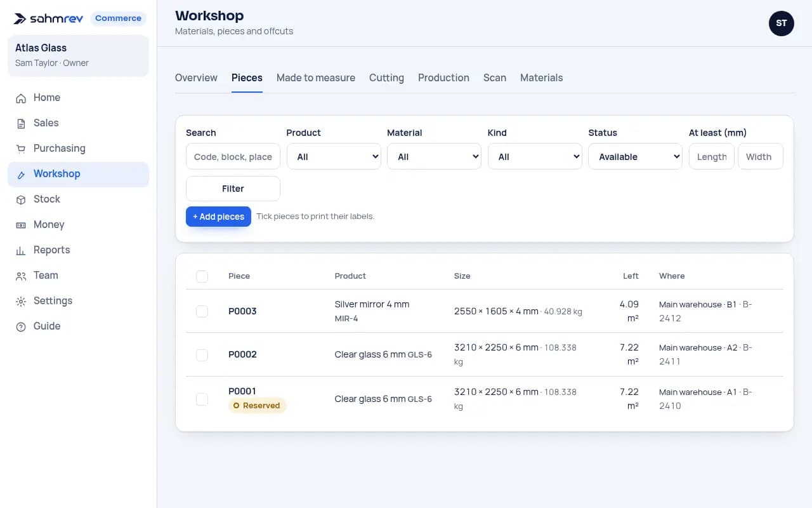Select the Pieces tab
The height and width of the screenshot is (508, 812).
coord(247,77)
